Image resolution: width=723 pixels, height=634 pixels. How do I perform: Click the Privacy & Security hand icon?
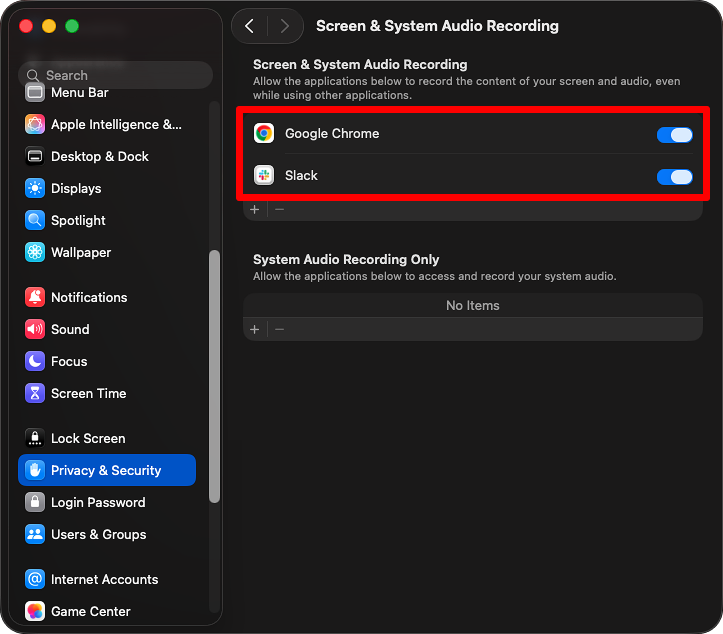pyautogui.click(x=35, y=470)
